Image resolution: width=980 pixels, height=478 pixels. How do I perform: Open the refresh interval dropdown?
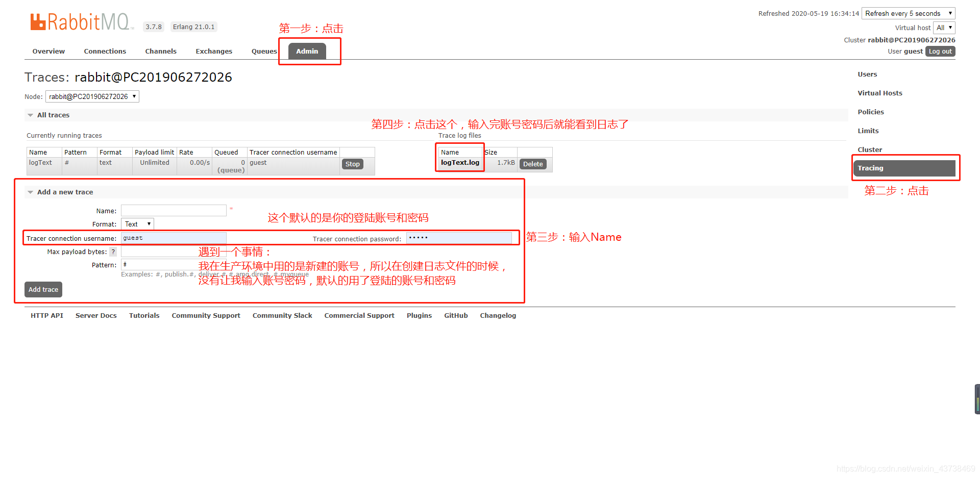tap(909, 13)
